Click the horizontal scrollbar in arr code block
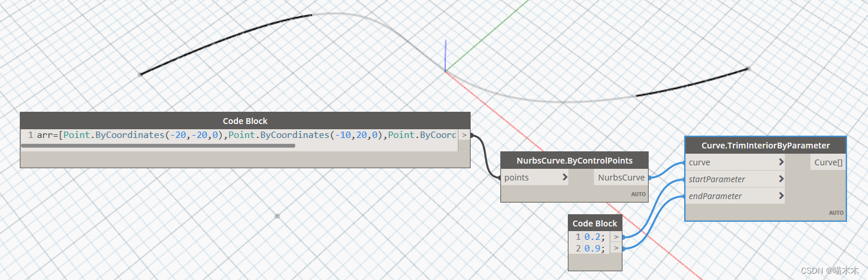Viewport: 868px width, 280px height. click(x=158, y=146)
